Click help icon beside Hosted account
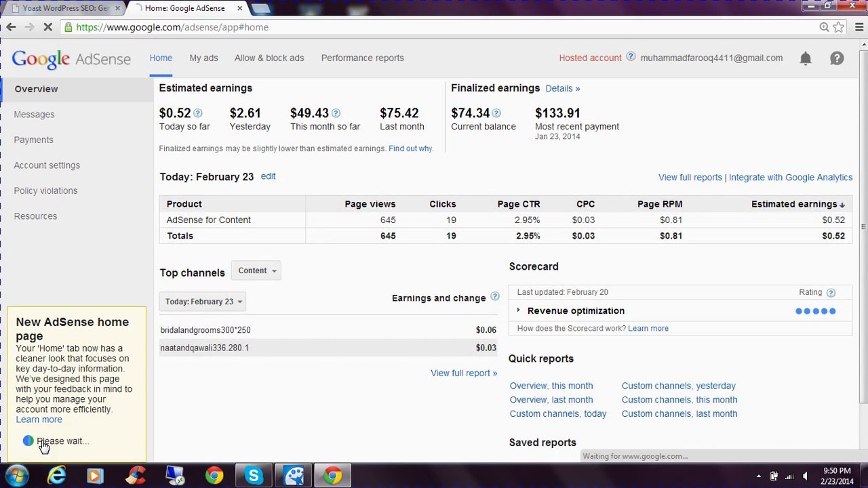 631,57
